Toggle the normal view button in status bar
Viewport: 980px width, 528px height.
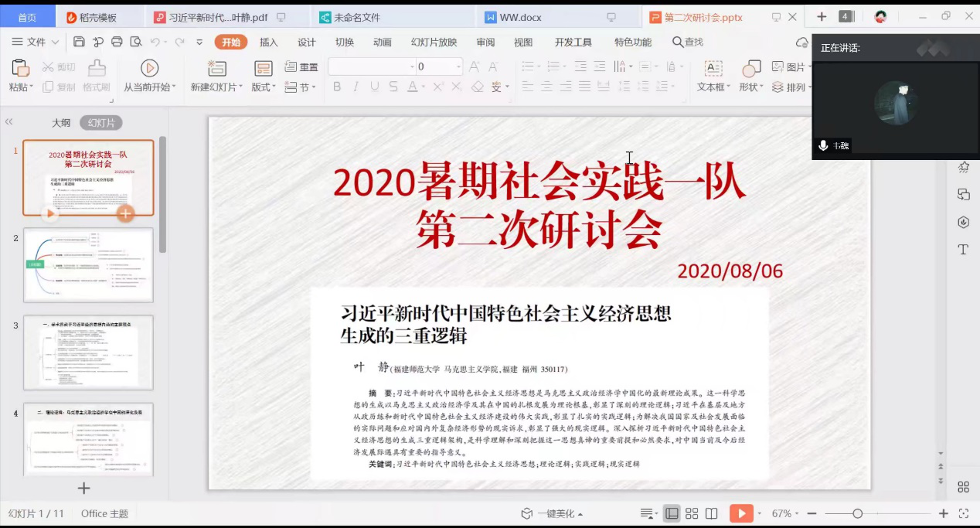point(672,514)
